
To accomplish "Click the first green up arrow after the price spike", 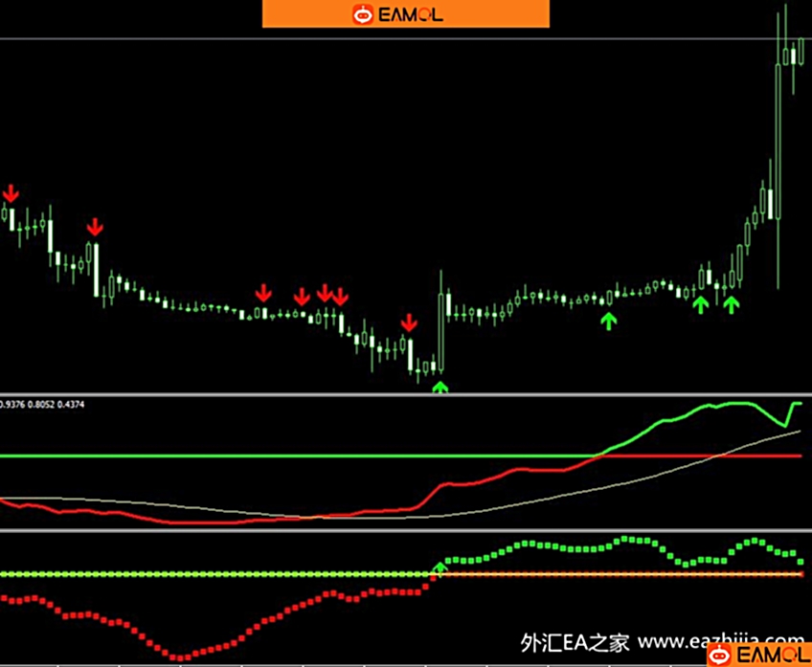I will coord(607,322).
